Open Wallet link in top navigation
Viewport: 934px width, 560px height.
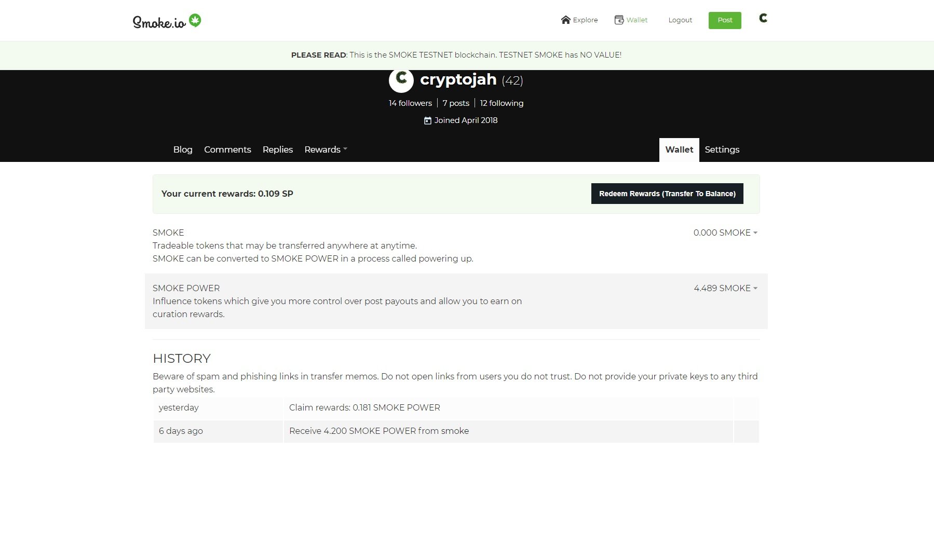[x=637, y=20]
